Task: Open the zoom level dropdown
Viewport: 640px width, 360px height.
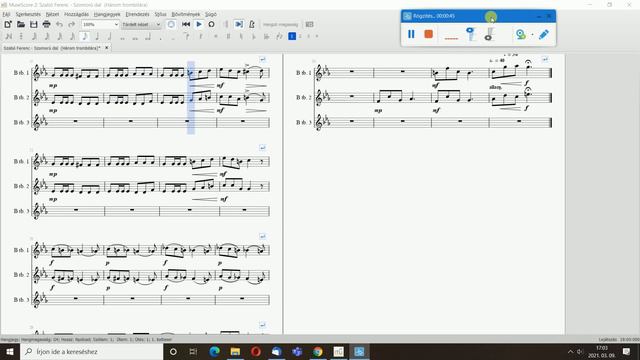Action: 116,24
